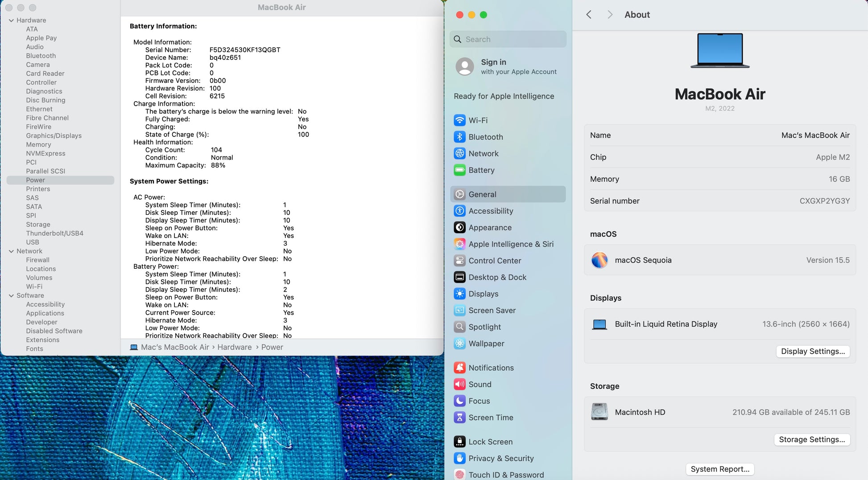
Task: Collapse the Network tree section
Action: tap(11, 251)
